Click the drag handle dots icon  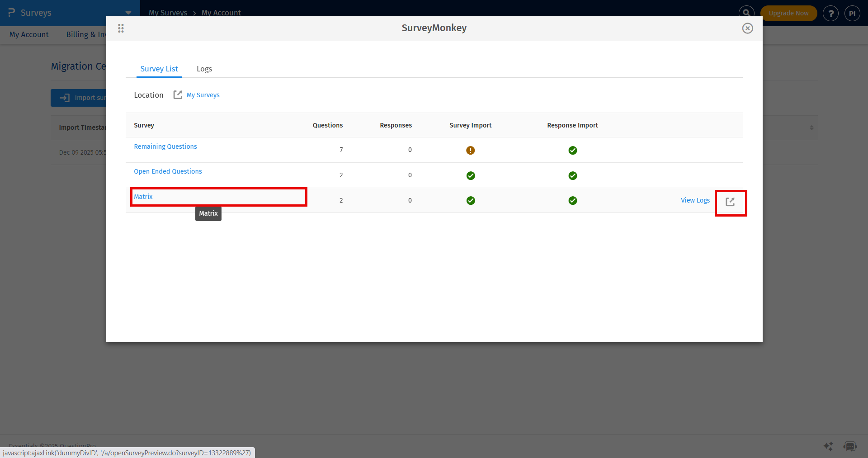(x=121, y=28)
